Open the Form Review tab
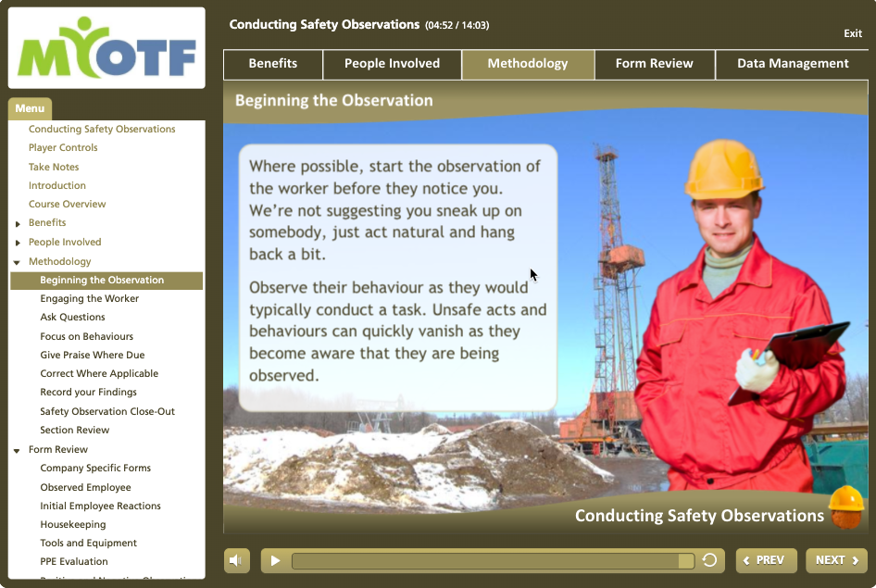This screenshot has width=876, height=588. click(655, 64)
